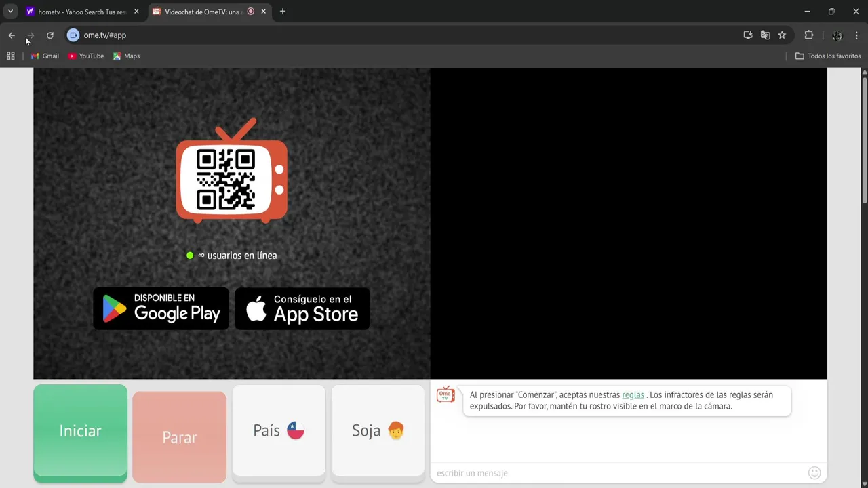This screenshot has width=868, height=488.
Task: Open the YouTube bookmark
Action: tap(86, 56)
